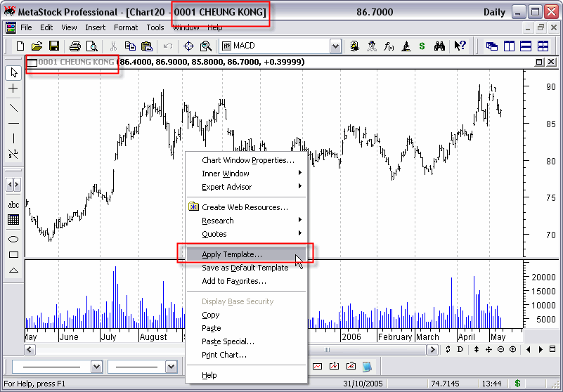
Task: Choose Save as Default Template
Action: pos(246,268)
